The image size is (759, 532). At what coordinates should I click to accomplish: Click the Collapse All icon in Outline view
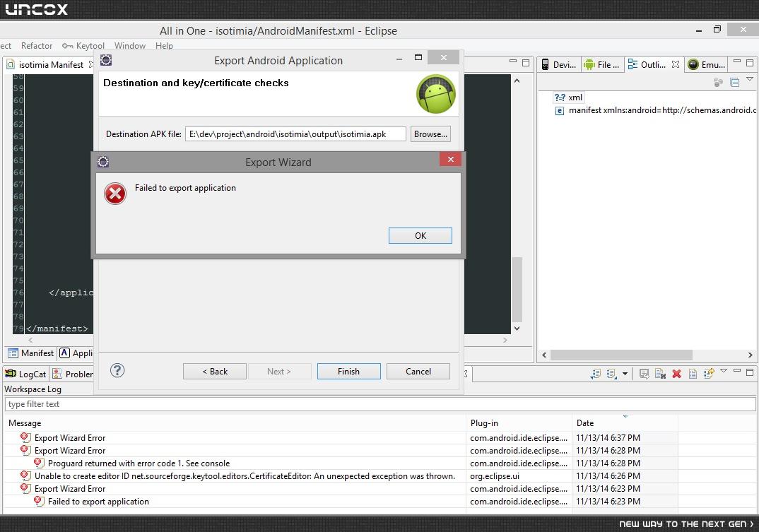pyautogui.click(x=735, y=82)
